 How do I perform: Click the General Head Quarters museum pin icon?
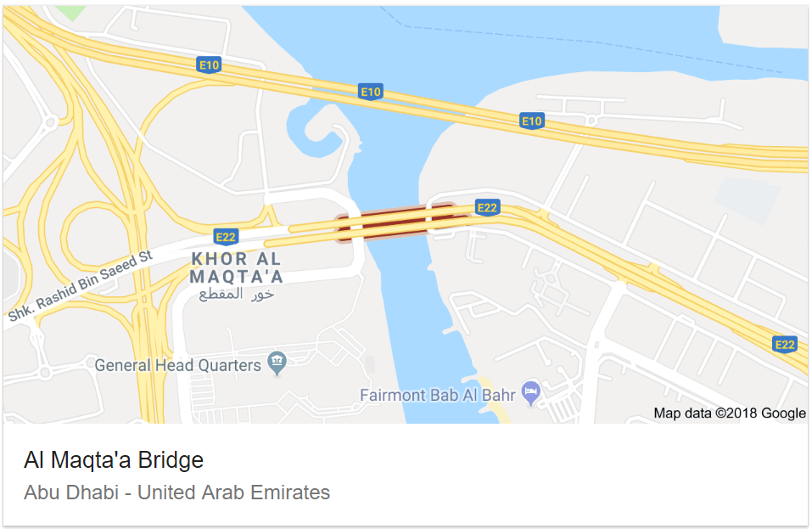tap(277, 363)
